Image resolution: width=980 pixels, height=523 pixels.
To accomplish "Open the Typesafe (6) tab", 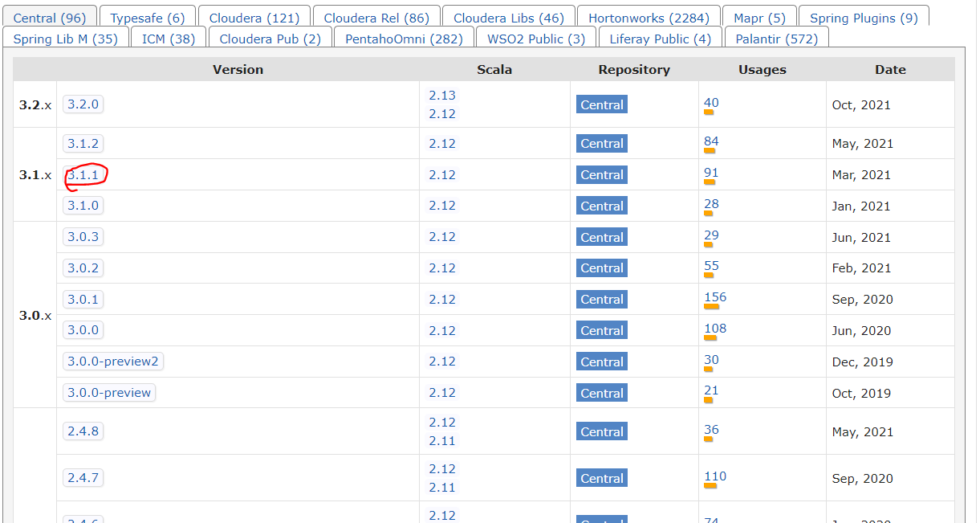I will coord(147,17).
